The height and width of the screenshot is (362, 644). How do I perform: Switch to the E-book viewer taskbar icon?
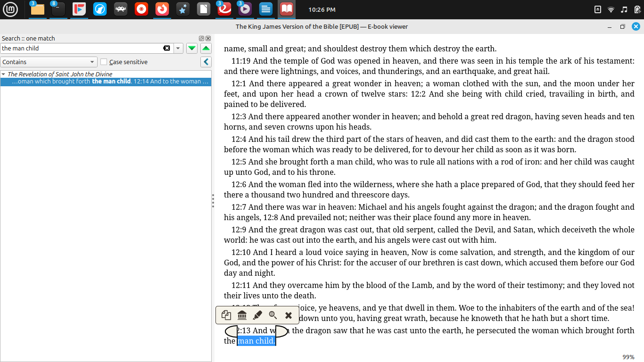286,9
